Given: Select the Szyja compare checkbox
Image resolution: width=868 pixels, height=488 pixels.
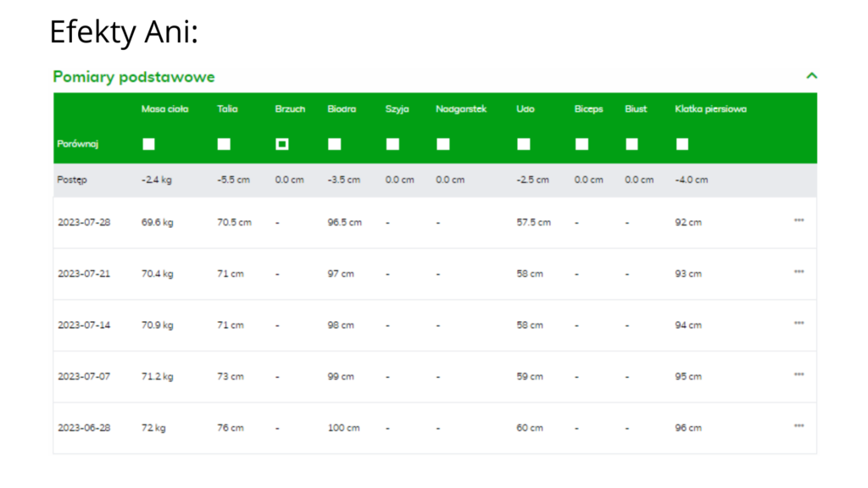Looking at the screenshot, I should (392, 144).
